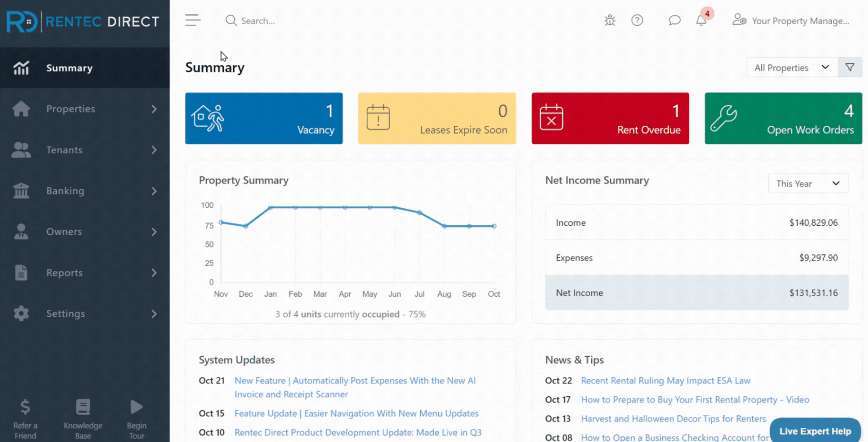Screen dimensions: 868x442
Task: Click the Banking building icon
Action: coord(21,191)
